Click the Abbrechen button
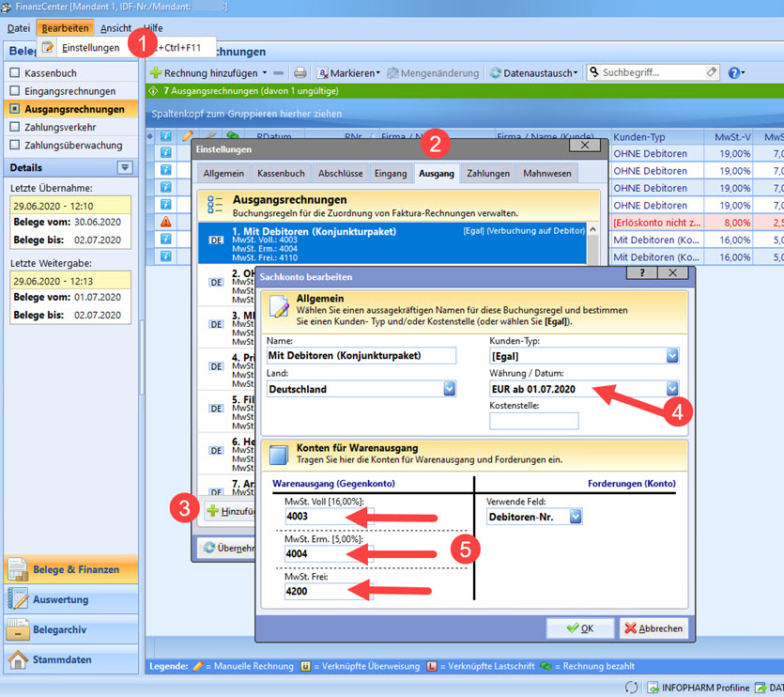This screenshot has width=784, height=697. tap(653, 628)
